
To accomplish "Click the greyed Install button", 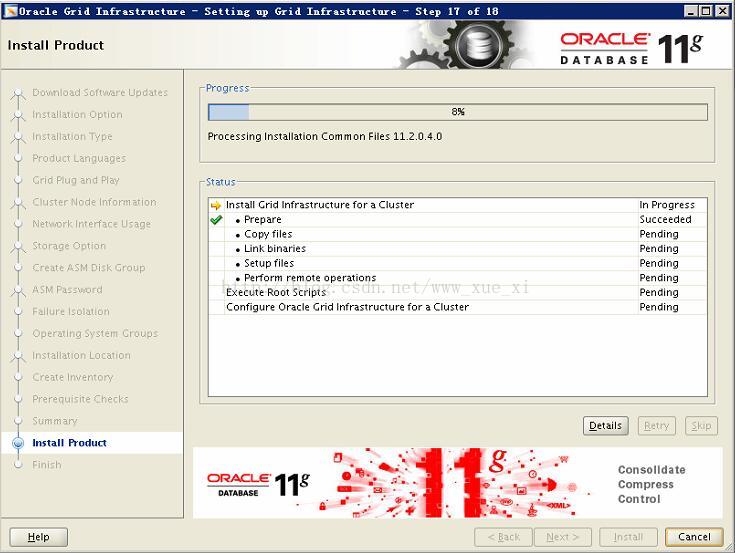I will [628, 537].
